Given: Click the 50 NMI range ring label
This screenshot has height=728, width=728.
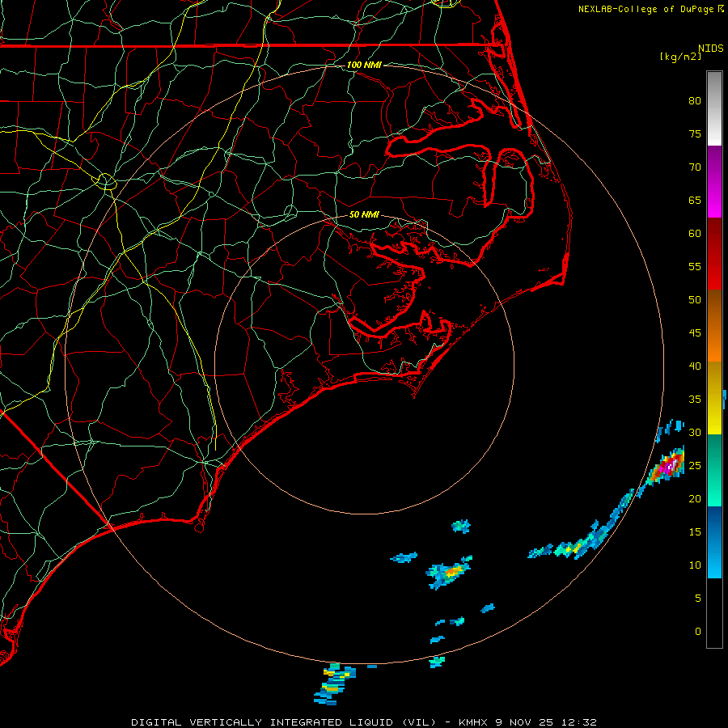Looking at the screenshot, I should coord(364,214).
